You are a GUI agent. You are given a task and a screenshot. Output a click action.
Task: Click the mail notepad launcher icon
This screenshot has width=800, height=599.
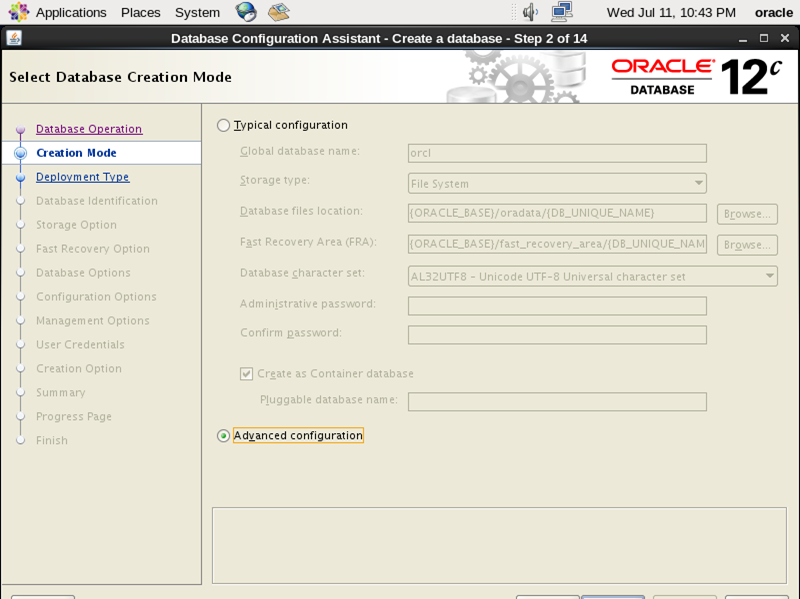coord(279,12)
